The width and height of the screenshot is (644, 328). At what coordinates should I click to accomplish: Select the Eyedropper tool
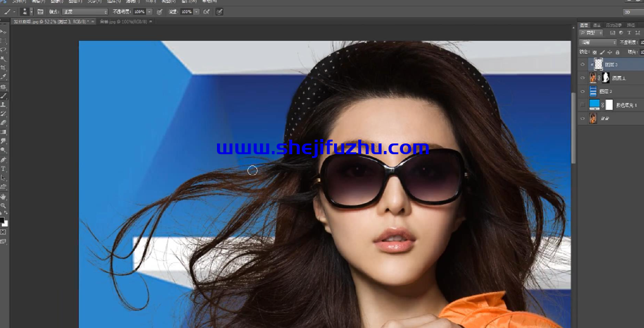tap(4, 76)
